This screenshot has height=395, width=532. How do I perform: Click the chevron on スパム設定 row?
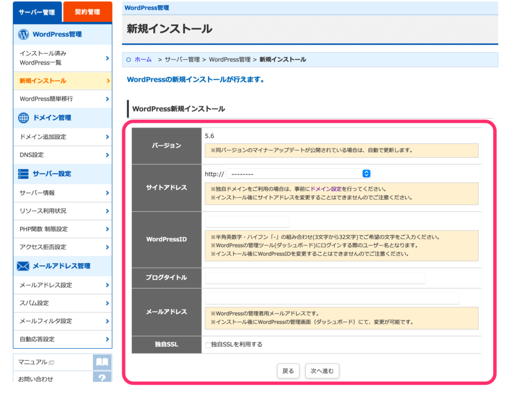point(107,303)
